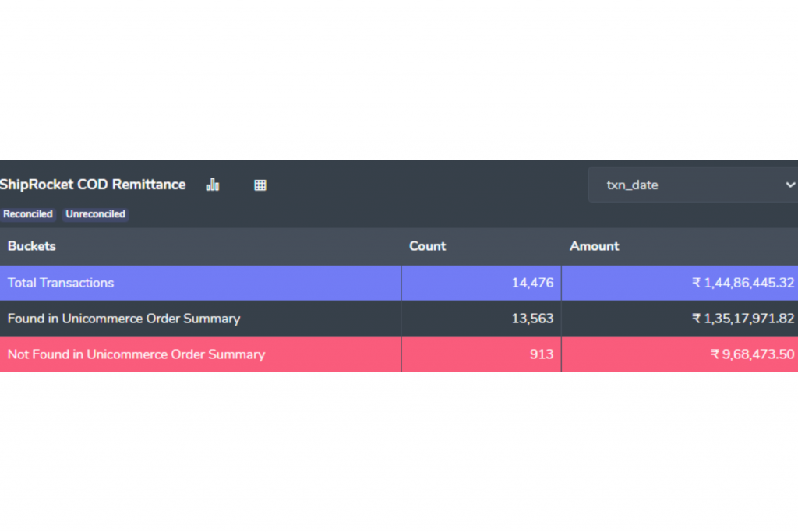This screenshot has height=532, width=798.
Task: Switch to bar chart view
Action: click(213, 185)
